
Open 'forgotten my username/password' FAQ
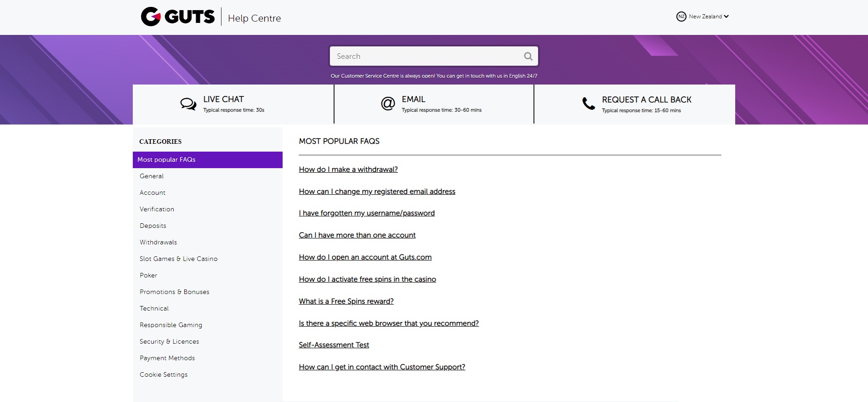pos(367,213)
